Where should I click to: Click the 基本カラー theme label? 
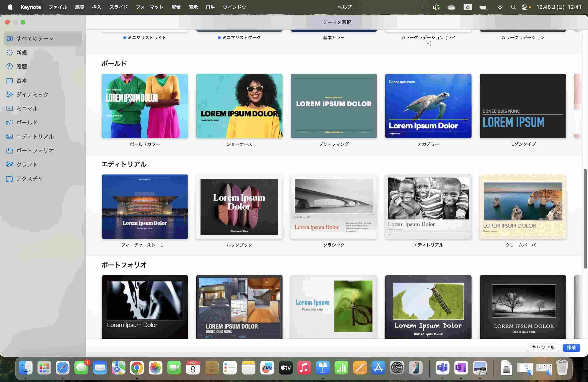334,38
